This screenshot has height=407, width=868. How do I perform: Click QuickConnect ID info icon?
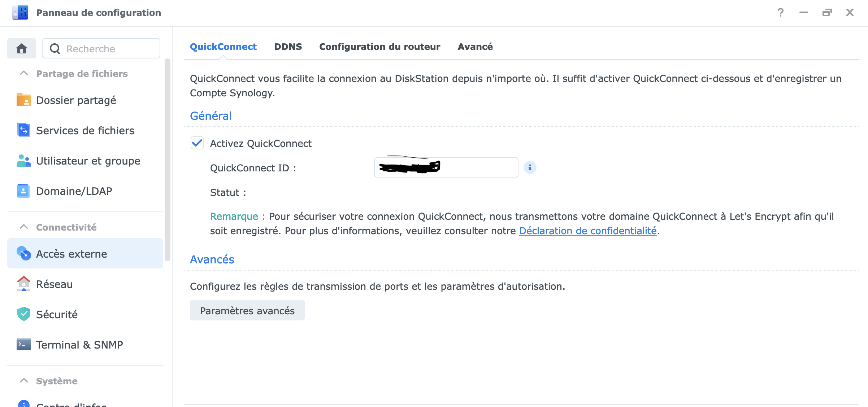click(x=530, y=167)
